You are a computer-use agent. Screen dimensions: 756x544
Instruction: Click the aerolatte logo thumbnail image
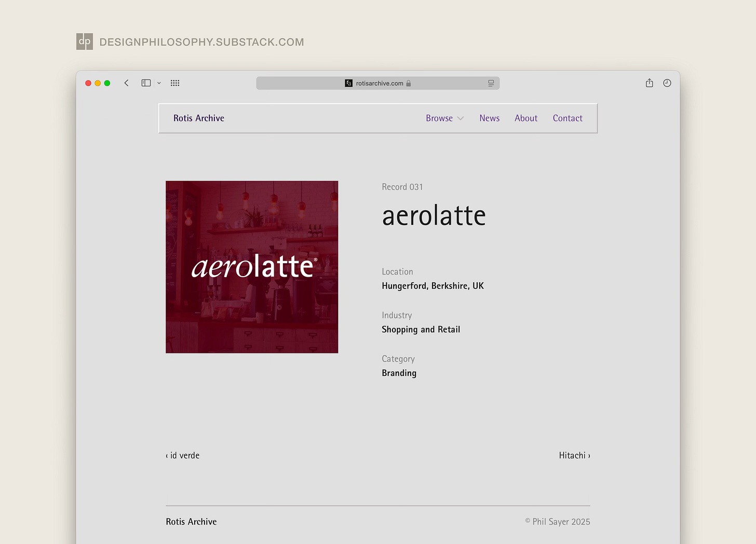tap(252, 267)
